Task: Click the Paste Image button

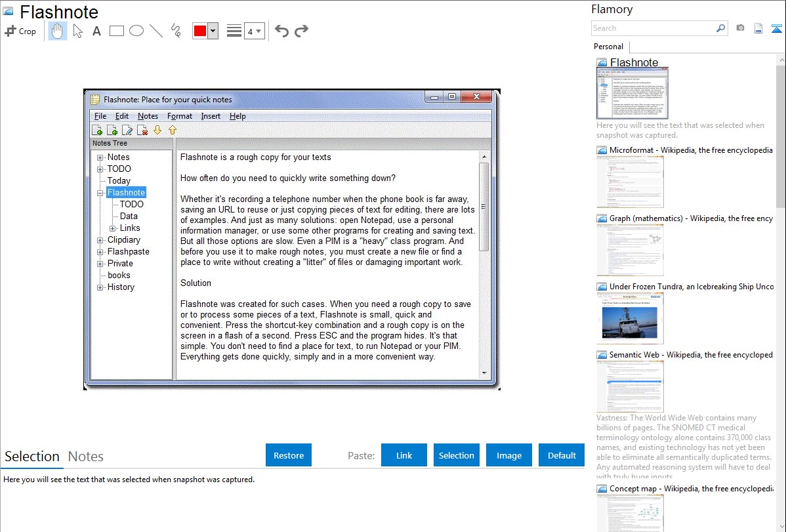Action: pos(508,455)
